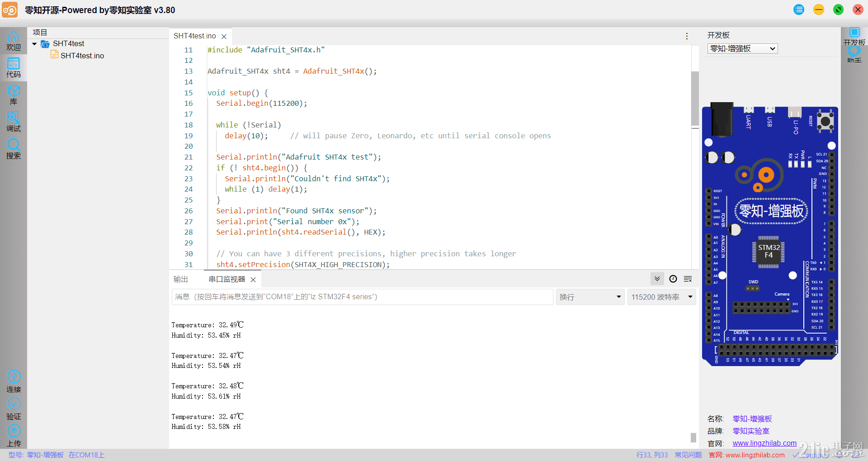Click line 16 Serial.begin(115200)

pos(261,103)
